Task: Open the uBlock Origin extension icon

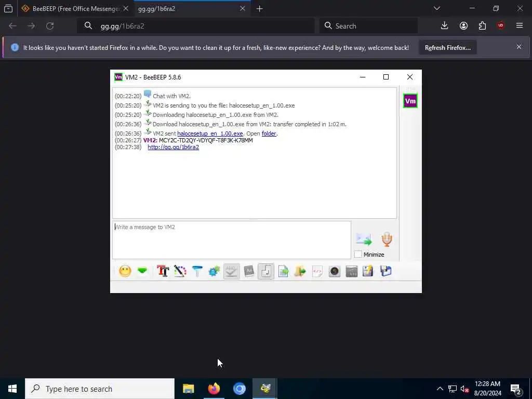Action: tap(501, 26)
